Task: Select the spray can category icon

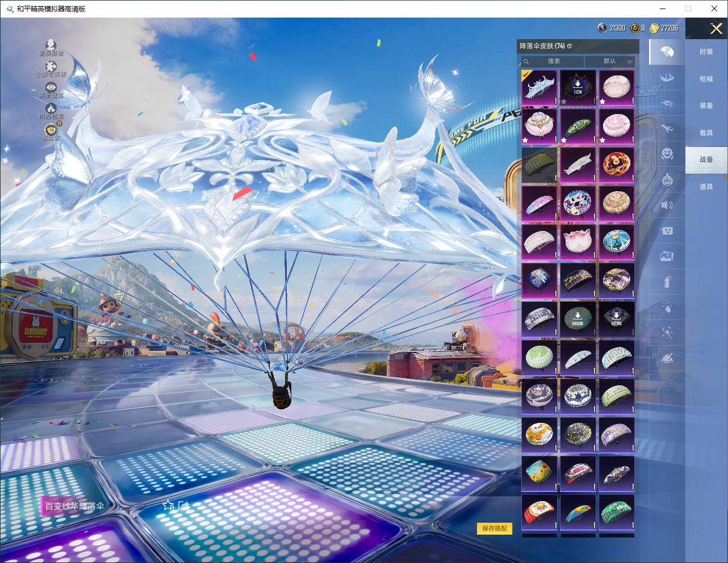Action: (667, 281)
